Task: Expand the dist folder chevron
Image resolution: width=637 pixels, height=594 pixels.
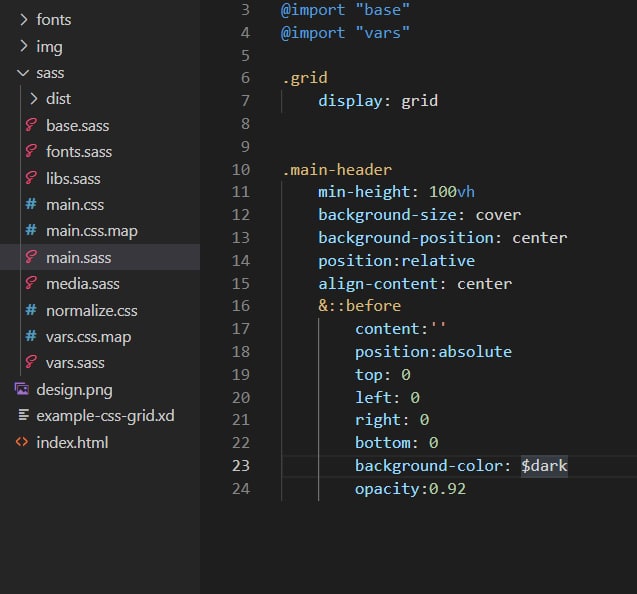Action: 34,99
